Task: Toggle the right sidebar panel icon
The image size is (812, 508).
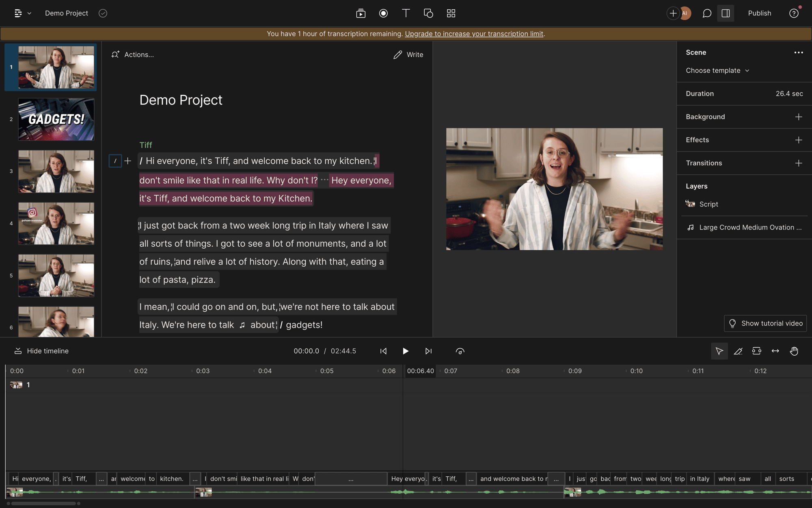Action: 726,13
